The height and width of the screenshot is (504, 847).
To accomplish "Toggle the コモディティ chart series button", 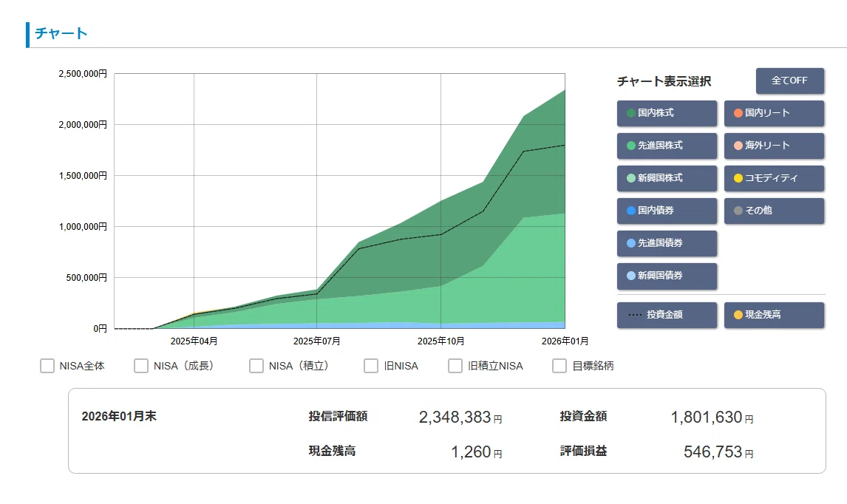I will tap(774, 177).
